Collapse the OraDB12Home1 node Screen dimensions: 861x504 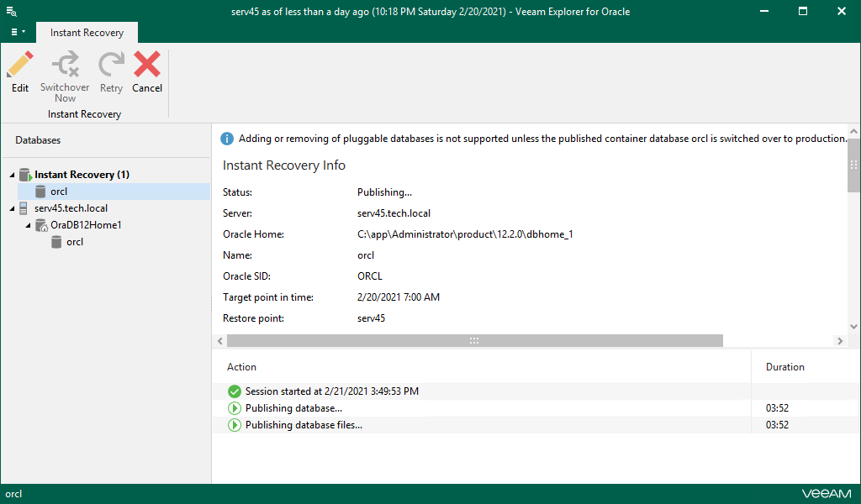[28, 225]
